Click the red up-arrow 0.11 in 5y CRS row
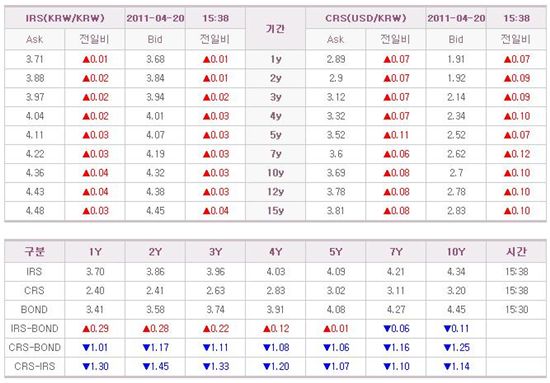 click(396, 135)
